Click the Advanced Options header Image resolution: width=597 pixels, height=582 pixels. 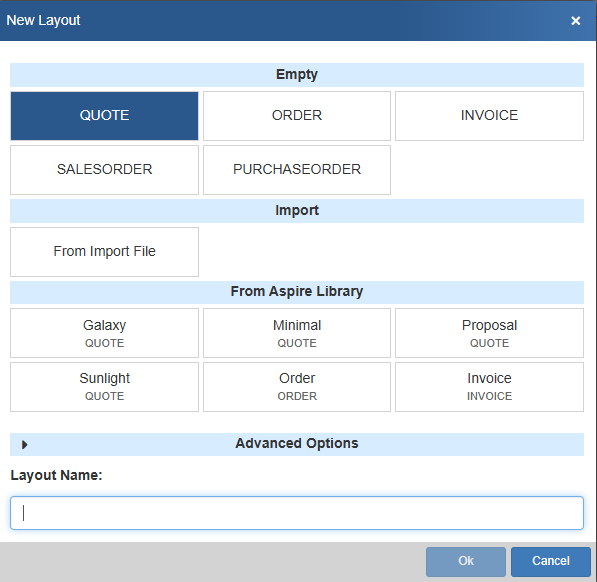point(297,444)
